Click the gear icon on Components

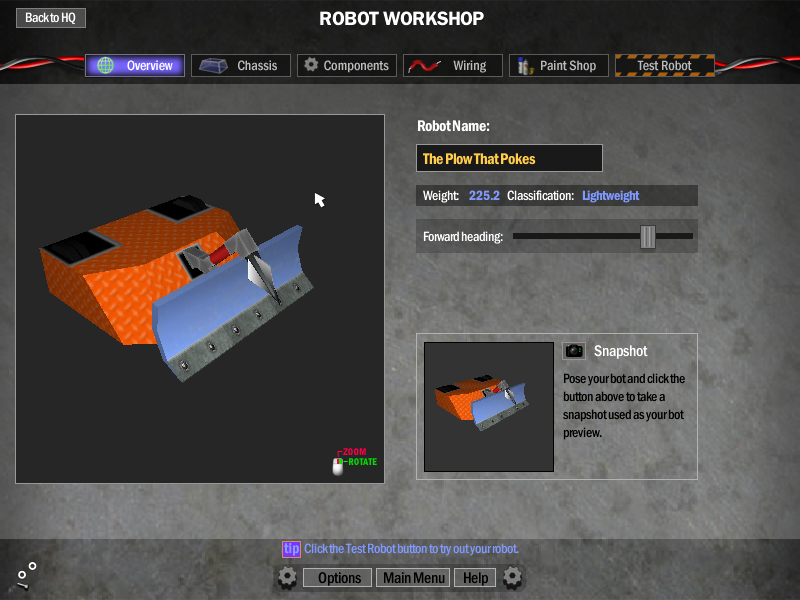pos(311,65)
